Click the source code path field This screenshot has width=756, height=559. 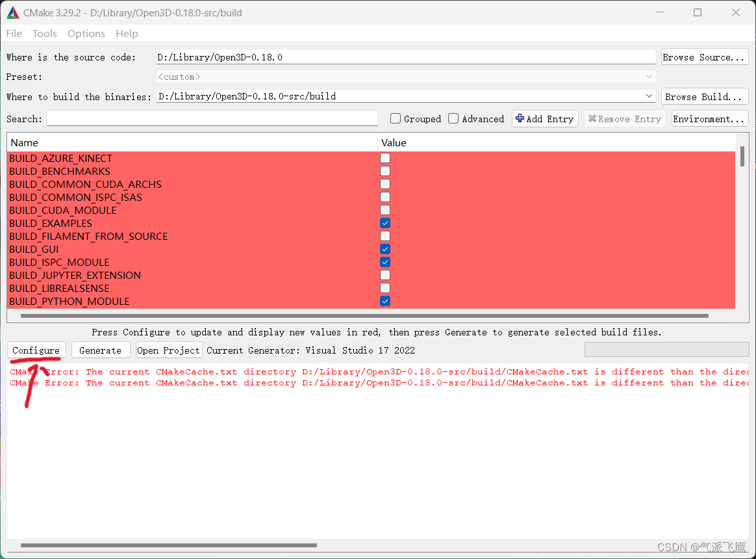405,57
